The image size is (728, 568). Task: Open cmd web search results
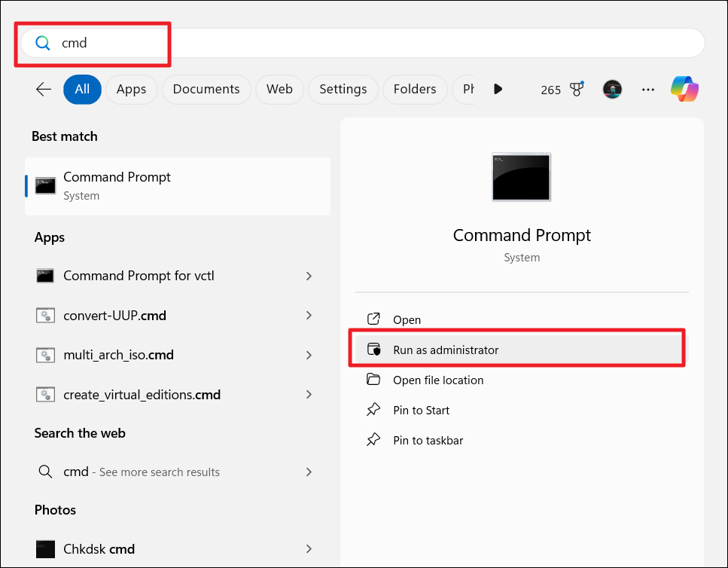click(x=142, y=472)
